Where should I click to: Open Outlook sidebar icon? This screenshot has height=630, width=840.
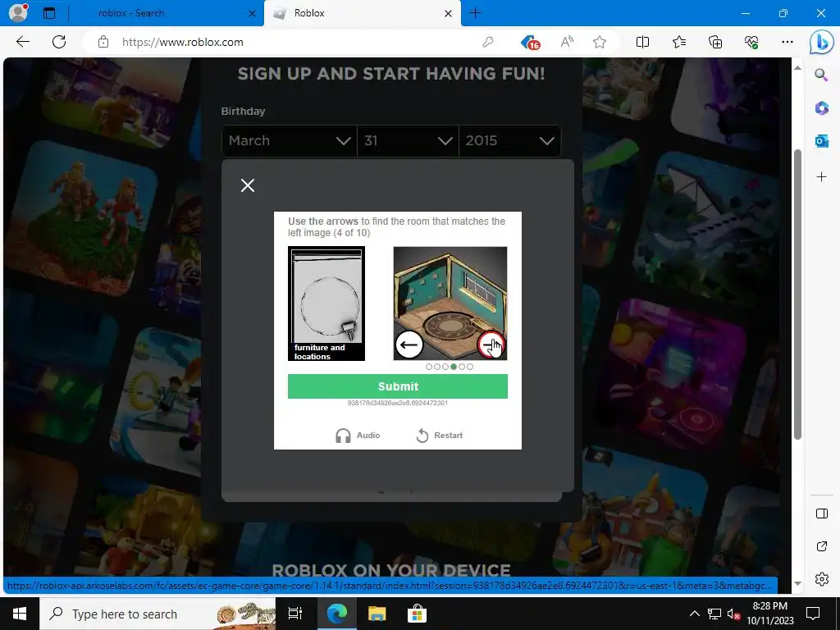(821, 141)
